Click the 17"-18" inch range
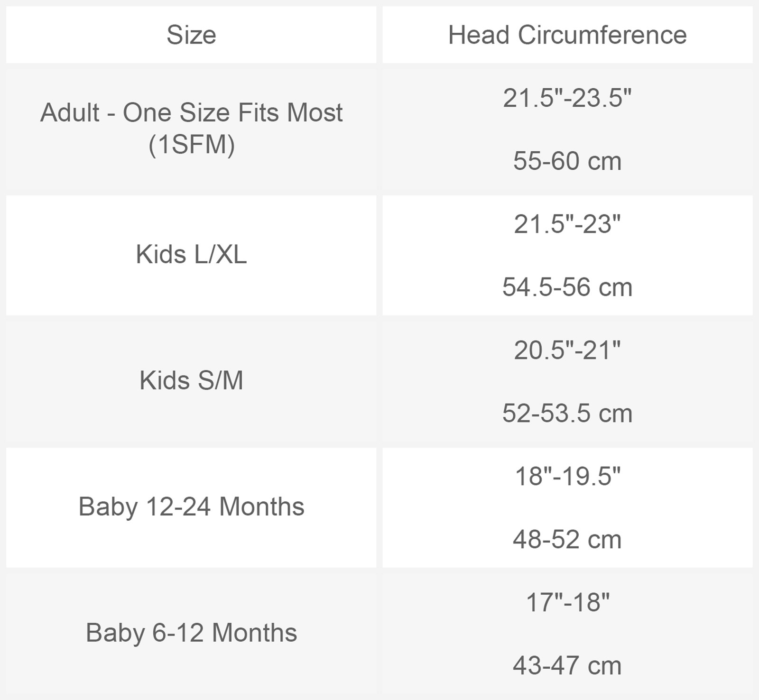The width and height of the screenshot is (759, 700). point(567,602)
